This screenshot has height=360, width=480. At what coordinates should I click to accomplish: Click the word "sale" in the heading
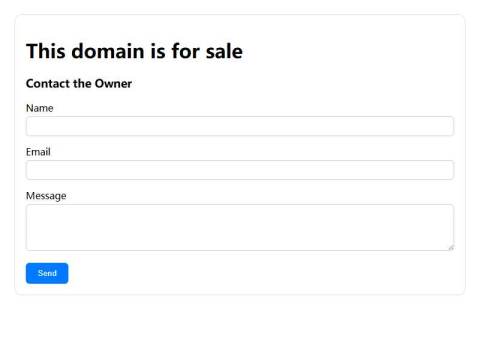click(x=224, y=51)
